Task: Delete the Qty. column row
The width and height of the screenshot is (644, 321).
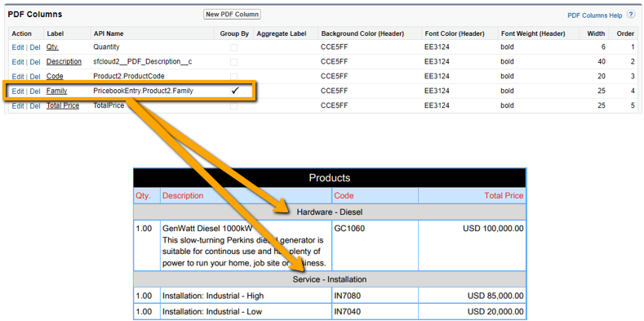Action: click(x=35, y=47)
